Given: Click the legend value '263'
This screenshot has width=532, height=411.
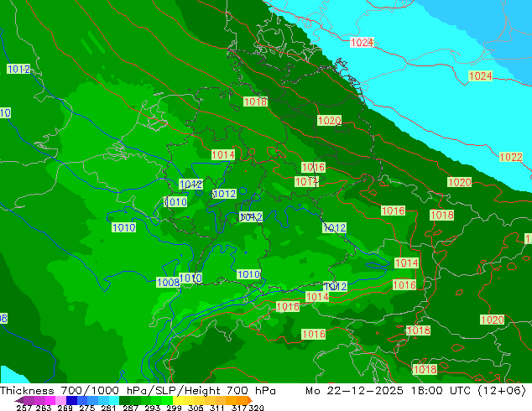Looking at the screenshot, I should coord(44,408).
